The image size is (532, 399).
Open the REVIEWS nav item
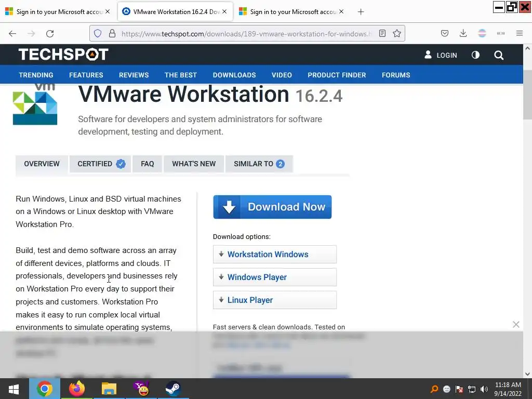coord(134,75)
